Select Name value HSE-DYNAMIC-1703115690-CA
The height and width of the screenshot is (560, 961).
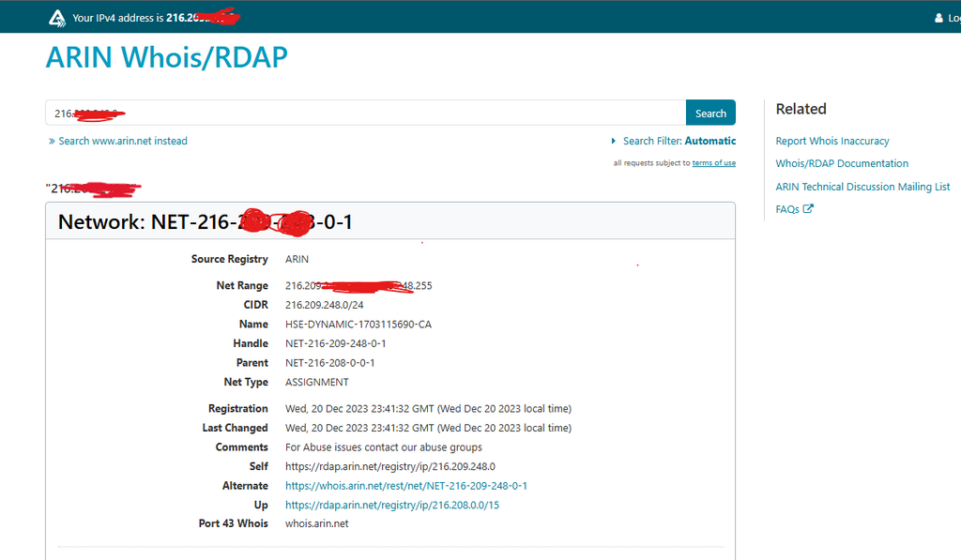click(x=358, y=325)
